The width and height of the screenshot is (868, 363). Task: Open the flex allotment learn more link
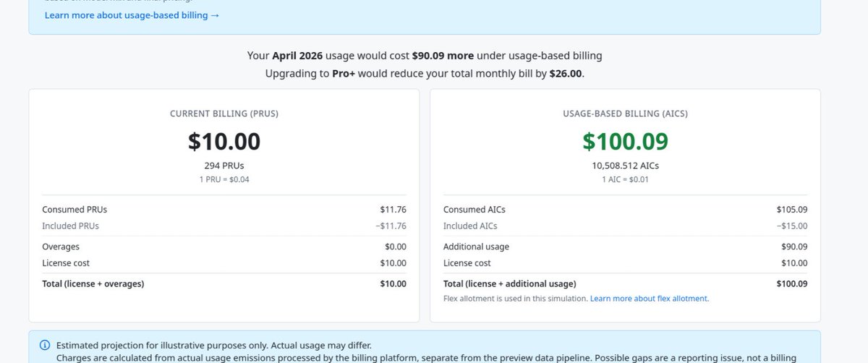tap(650, 298)
